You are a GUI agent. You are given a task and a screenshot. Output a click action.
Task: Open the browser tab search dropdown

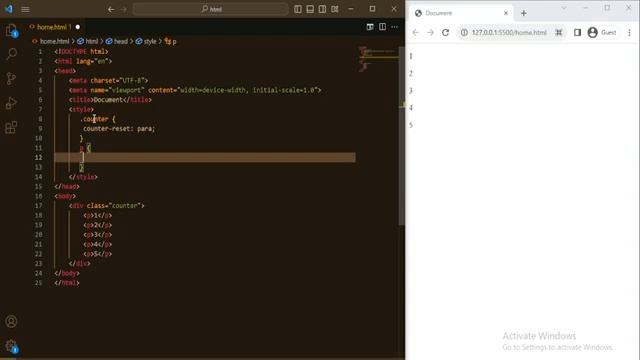[564, 8]
